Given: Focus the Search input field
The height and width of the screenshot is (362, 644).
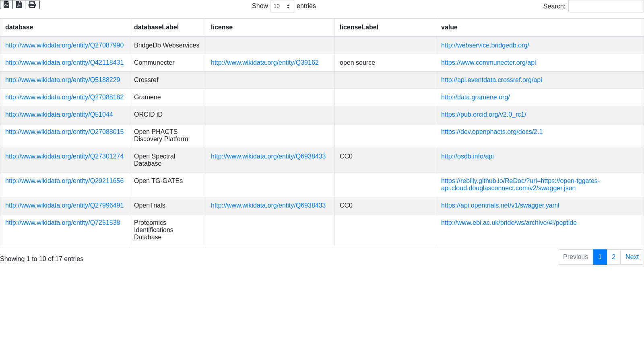Looking at the screenshot, I should (x=606, y=6).
